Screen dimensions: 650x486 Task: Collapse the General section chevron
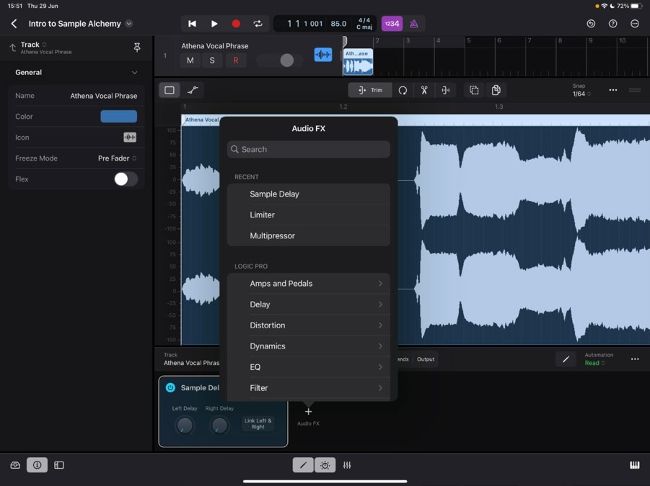pos(135,72)
